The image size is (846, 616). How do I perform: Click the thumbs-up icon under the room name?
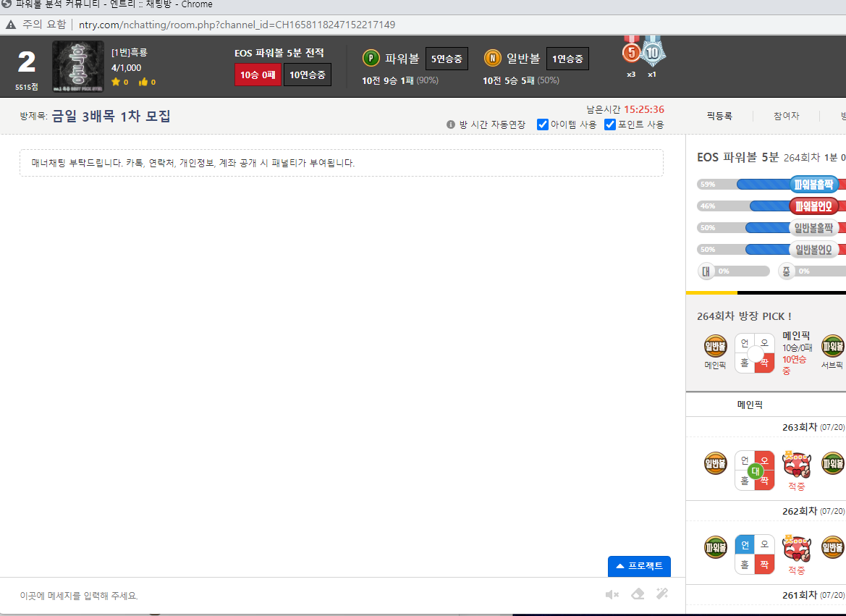[143, 82]
